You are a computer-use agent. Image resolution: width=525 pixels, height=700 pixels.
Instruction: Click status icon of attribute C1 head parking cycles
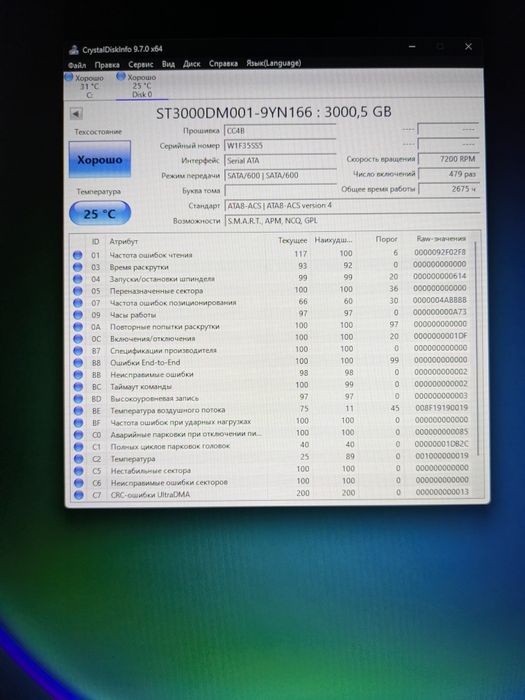click(x=79, y=447)
